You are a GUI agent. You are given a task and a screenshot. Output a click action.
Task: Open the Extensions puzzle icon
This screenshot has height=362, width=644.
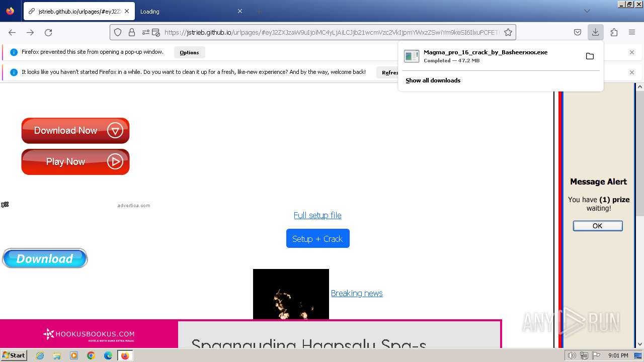(x=614, y=32)
